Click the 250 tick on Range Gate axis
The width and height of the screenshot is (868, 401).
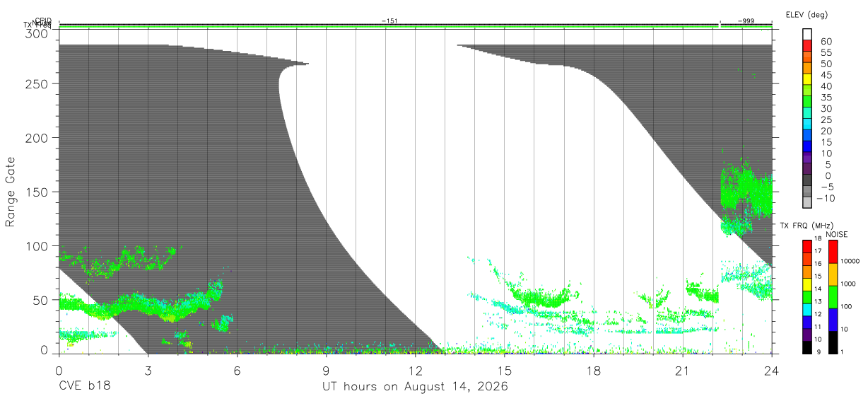[x=37, y=83]
